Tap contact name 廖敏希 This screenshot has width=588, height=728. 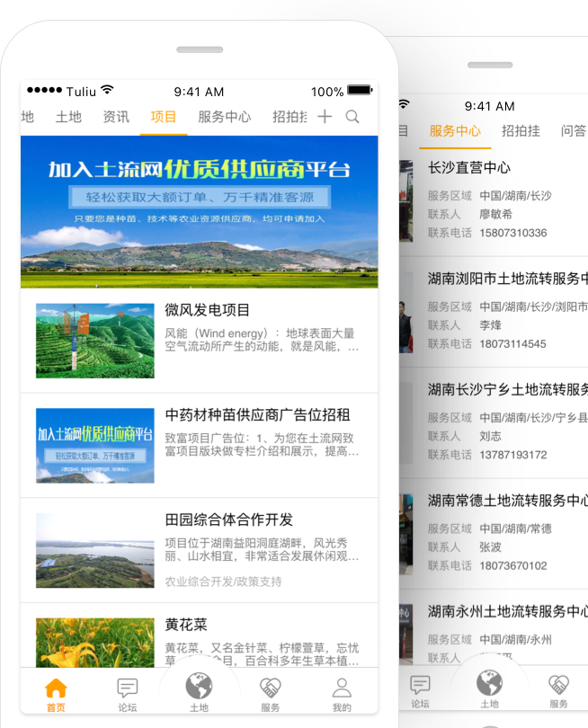[x=496, y=214]
